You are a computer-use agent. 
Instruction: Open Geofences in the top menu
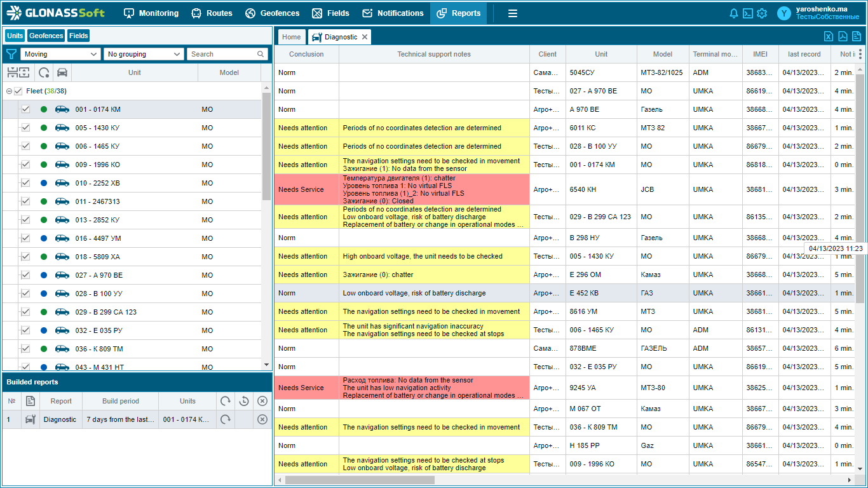point(272,13)
